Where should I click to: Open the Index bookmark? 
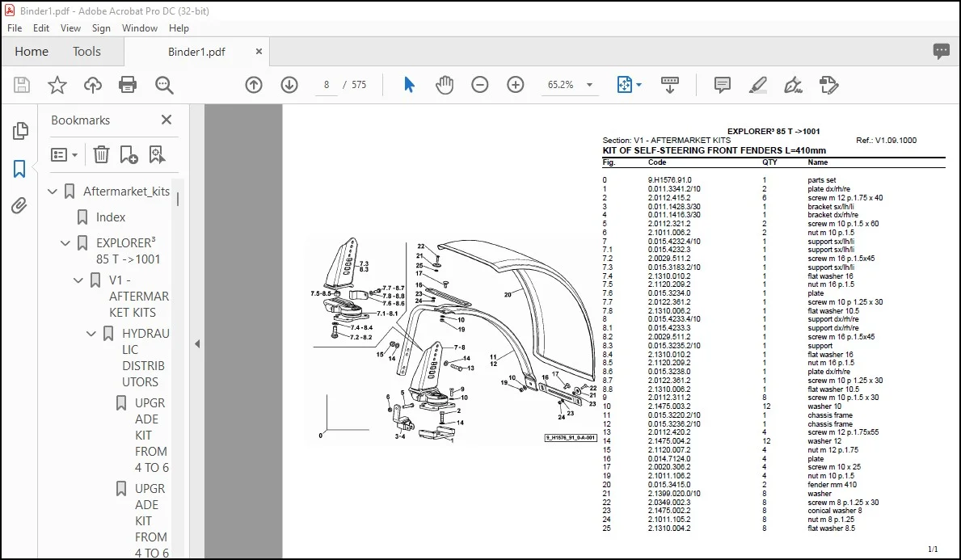(x=110, y=217)
